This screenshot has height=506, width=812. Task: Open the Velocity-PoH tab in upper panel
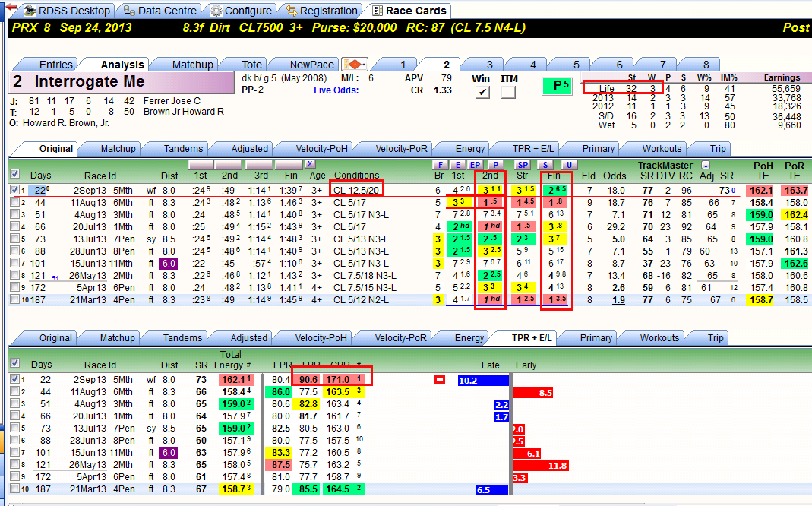tap(321, 149)
